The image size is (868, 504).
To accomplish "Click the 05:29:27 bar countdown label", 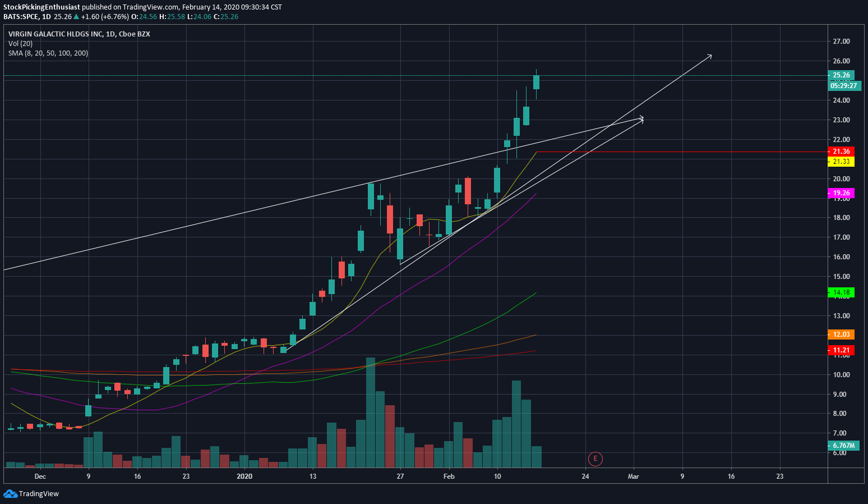I will click(844, 86).
